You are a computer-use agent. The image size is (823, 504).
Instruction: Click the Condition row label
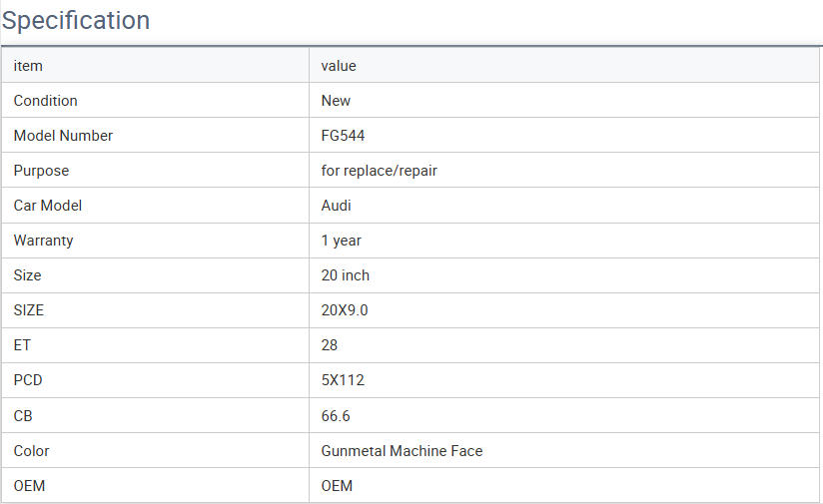45,101
